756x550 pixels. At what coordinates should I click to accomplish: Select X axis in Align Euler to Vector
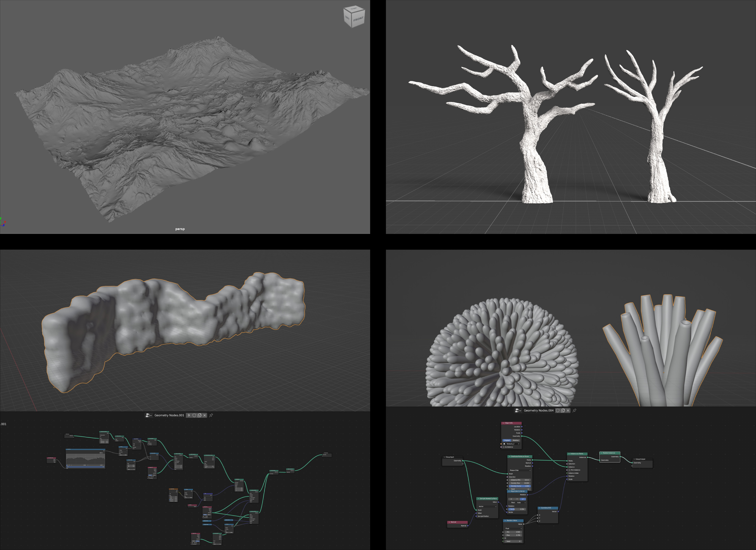[511, 499]
